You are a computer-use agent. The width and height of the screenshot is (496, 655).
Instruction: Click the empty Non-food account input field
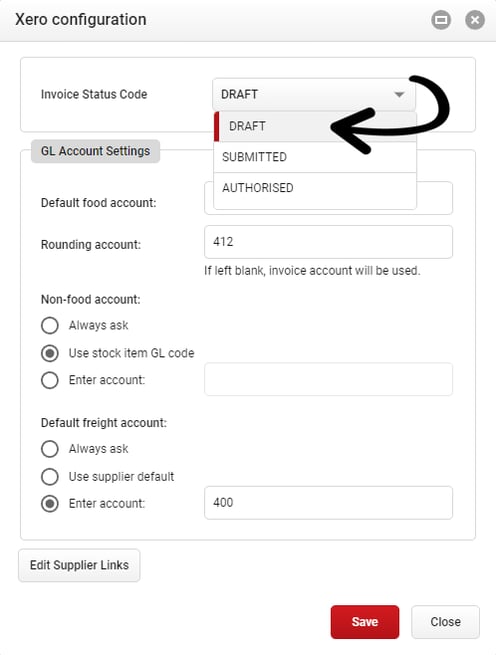pyautogui.click(x=328, y=379)
